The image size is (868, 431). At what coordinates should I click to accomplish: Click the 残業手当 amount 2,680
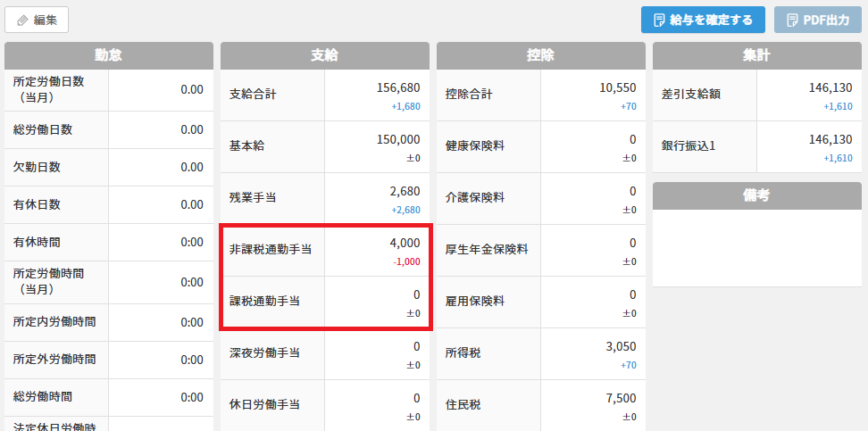pos(405,192)
